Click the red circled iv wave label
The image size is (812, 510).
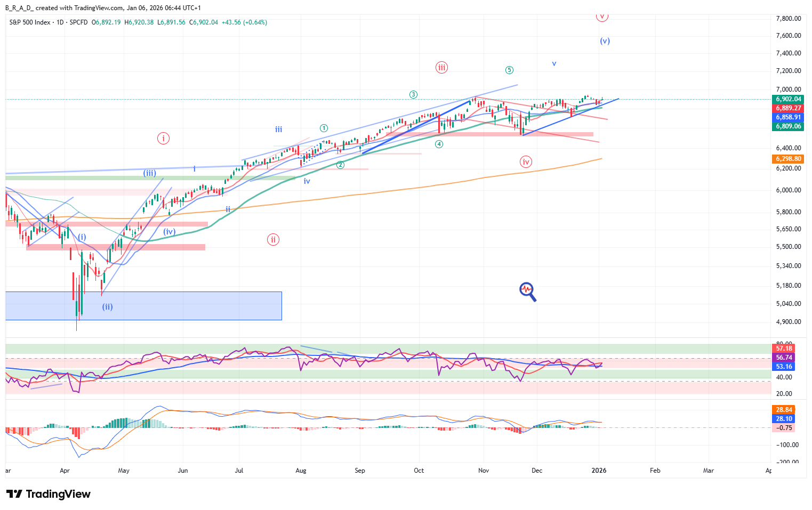click(526, 162)
